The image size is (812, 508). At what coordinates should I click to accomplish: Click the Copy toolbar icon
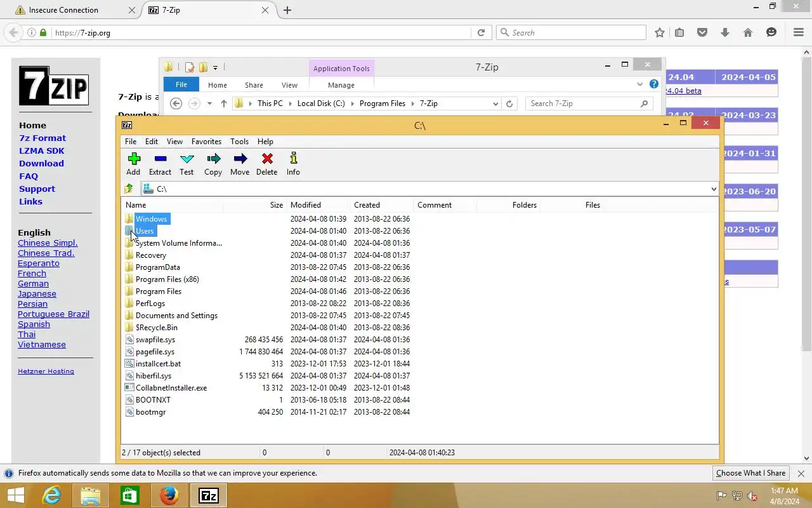(213, 164)
